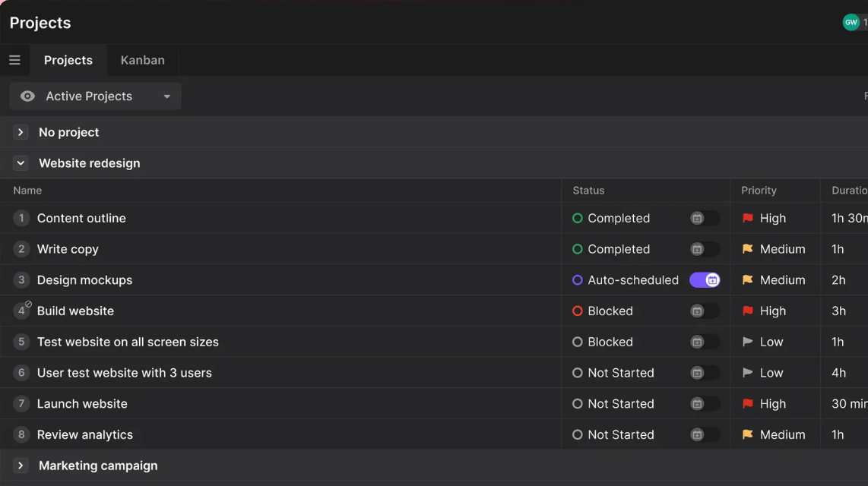Click Blocked status text of Build website

(x=610, y=311)
